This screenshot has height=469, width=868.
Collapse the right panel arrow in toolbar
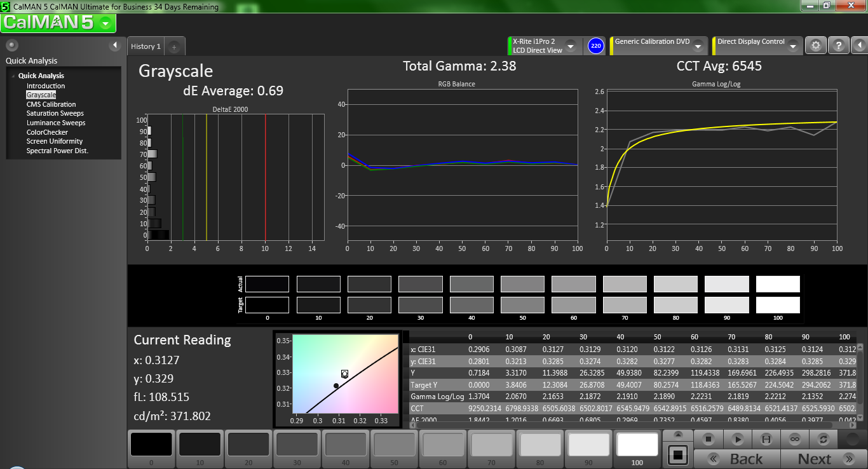pos(859,46)
